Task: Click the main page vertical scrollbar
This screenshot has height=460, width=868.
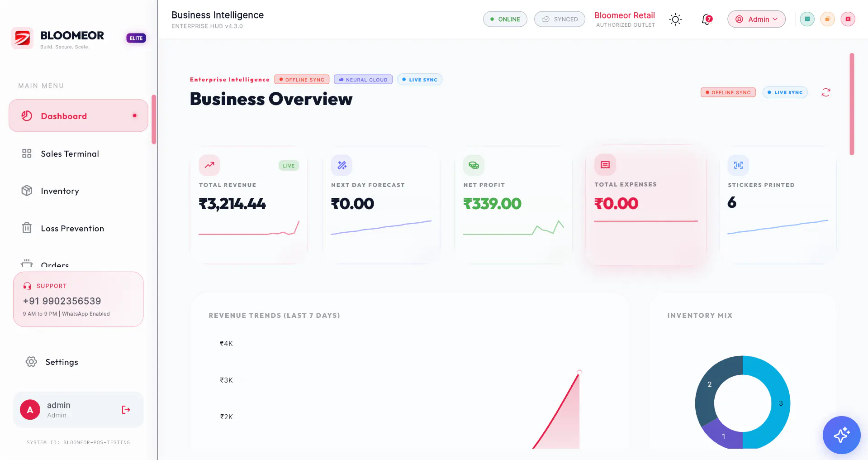Action: [852, 104]
